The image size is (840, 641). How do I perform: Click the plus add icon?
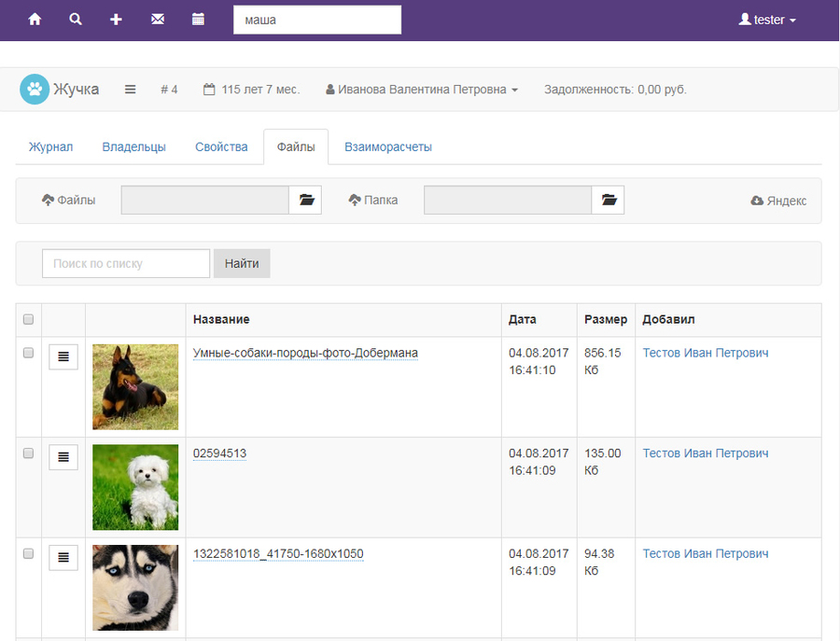[116, 20]
